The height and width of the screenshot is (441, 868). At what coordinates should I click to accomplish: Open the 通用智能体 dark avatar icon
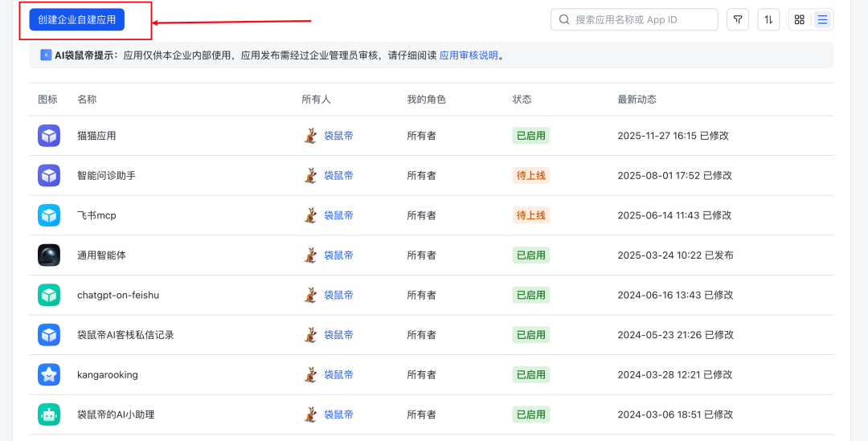[49, 255]
